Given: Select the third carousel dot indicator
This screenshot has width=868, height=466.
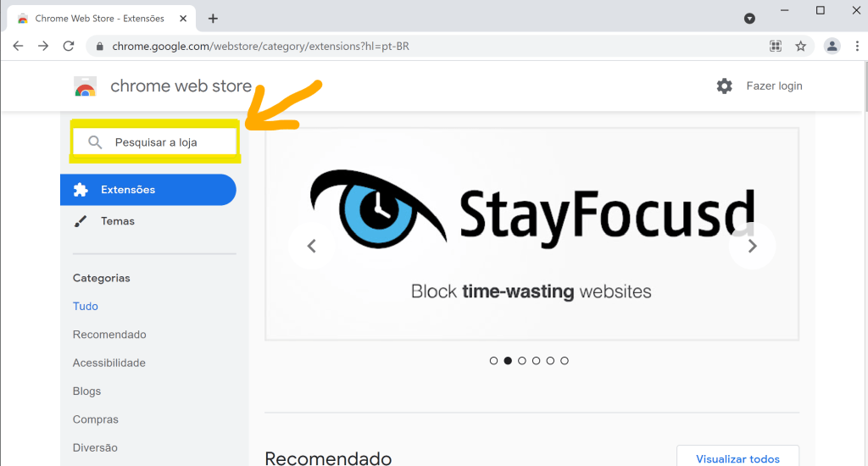Looking at the screenshot, I should tap(522, 361).
